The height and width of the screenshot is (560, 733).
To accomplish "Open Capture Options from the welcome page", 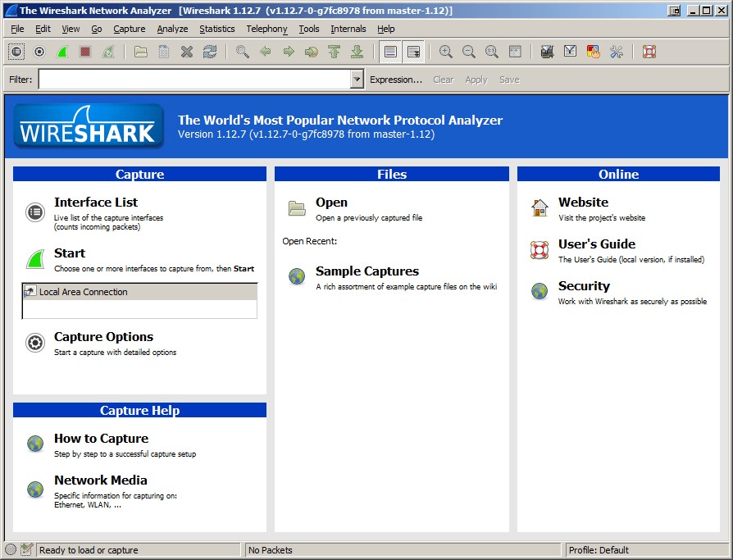I will click(x=104, y=337).
